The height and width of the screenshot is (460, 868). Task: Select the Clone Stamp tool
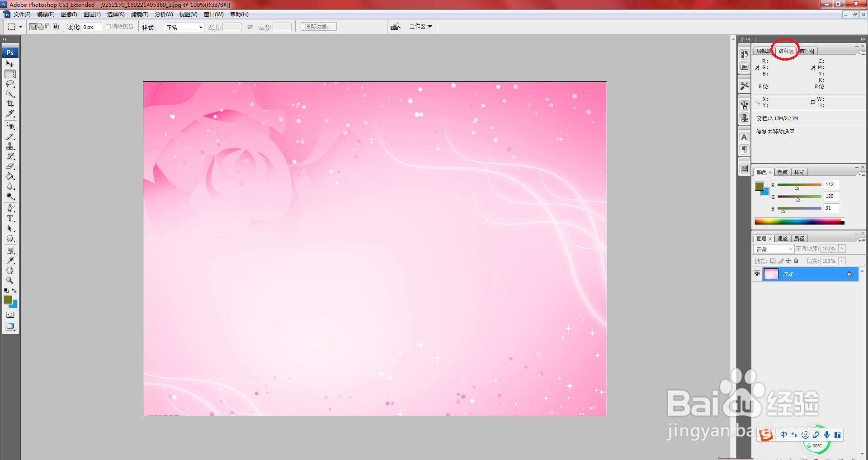pos(10,146)
